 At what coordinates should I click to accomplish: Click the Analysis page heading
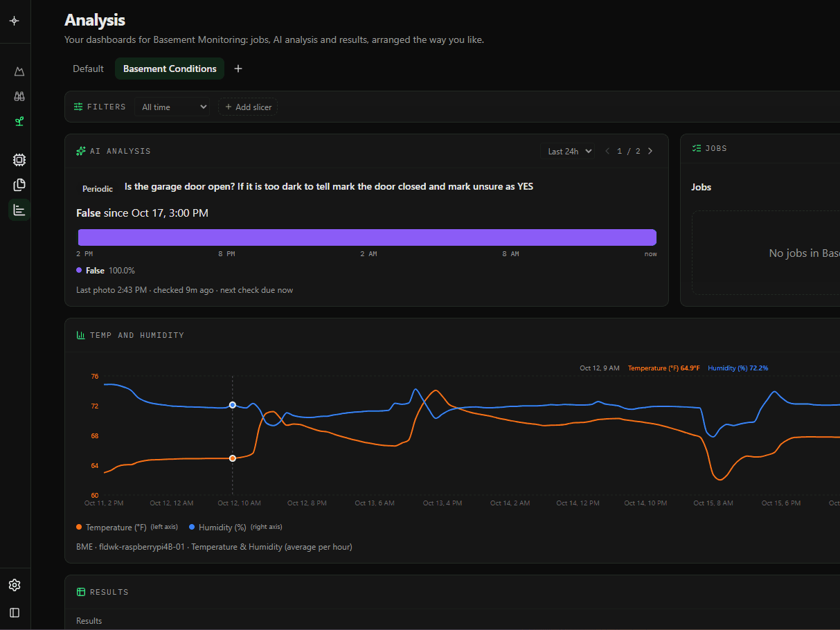pos(95,20)
